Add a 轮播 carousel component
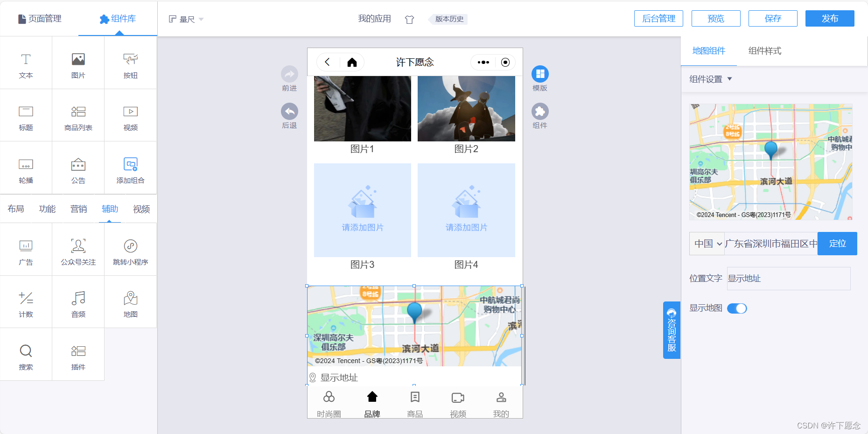 pyautogui.click(x=26, y=168)
